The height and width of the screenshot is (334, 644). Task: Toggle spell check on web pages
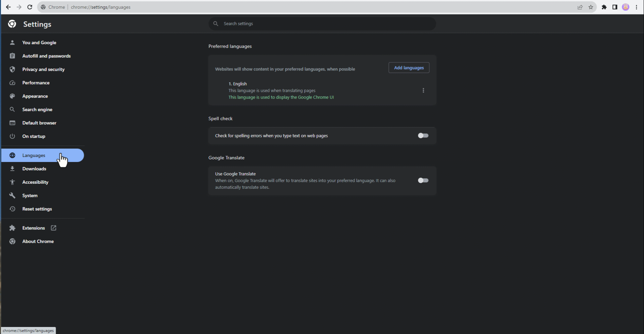[x=423, y=135]
